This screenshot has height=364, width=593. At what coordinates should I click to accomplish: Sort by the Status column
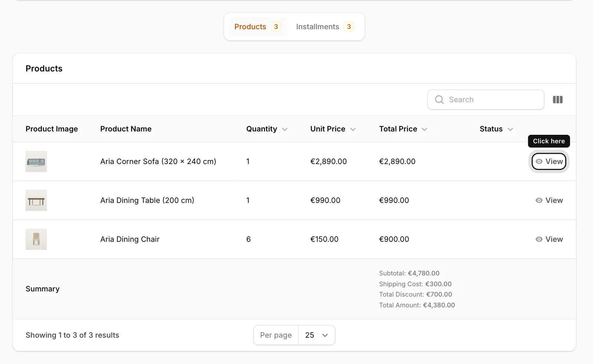496,129
